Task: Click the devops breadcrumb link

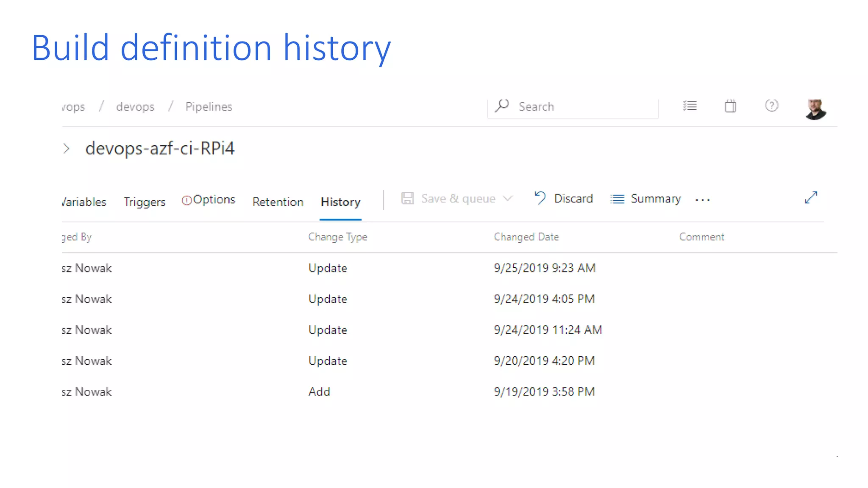Action: pyautogui.click(x=135, y=107)
